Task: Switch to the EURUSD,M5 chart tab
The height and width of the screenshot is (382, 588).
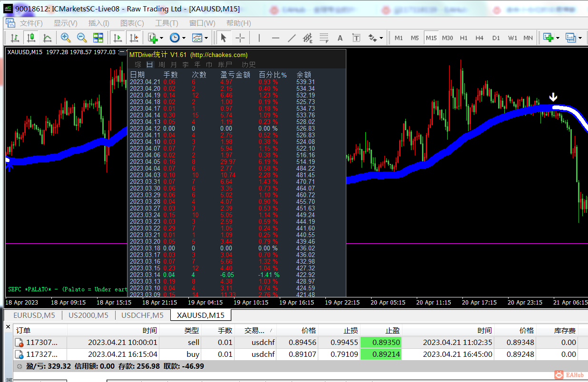Action: 34,315
